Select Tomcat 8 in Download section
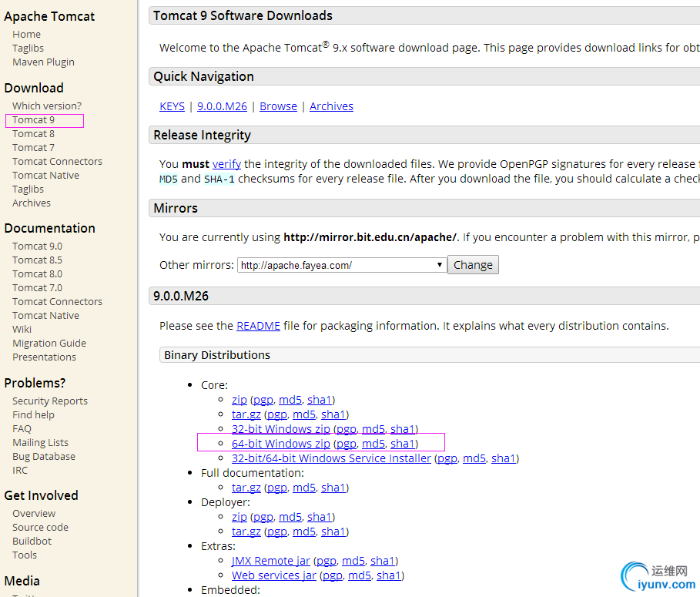This screenshot has height=597, width=700. [x=33, y=133]
